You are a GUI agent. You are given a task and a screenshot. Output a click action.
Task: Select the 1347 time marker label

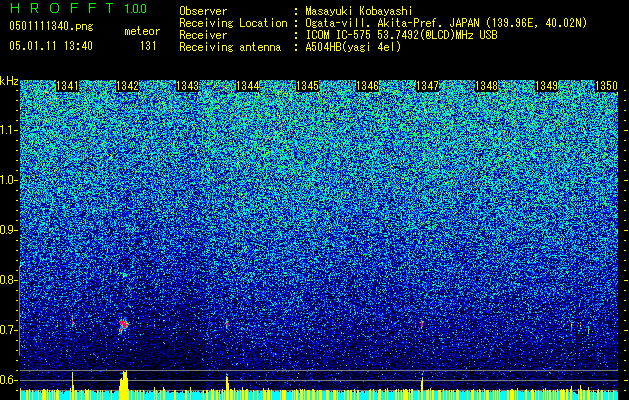point(428,86)
